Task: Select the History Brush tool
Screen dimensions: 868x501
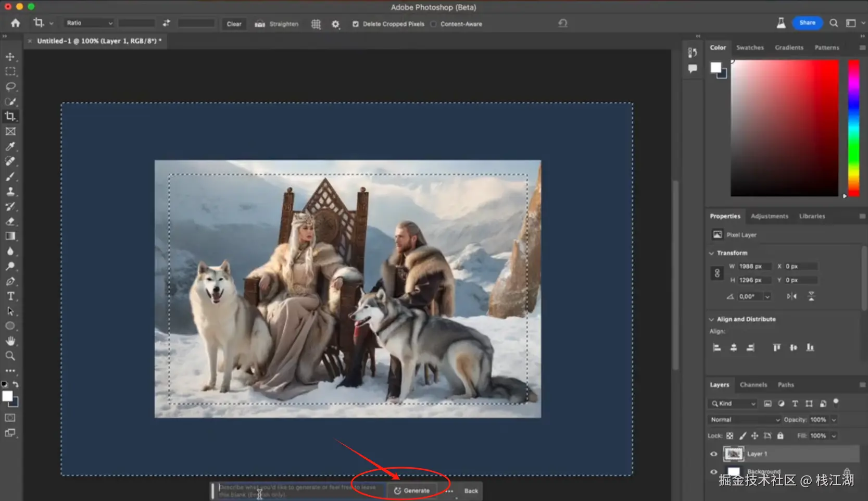Action: click(x=10, y=206)
